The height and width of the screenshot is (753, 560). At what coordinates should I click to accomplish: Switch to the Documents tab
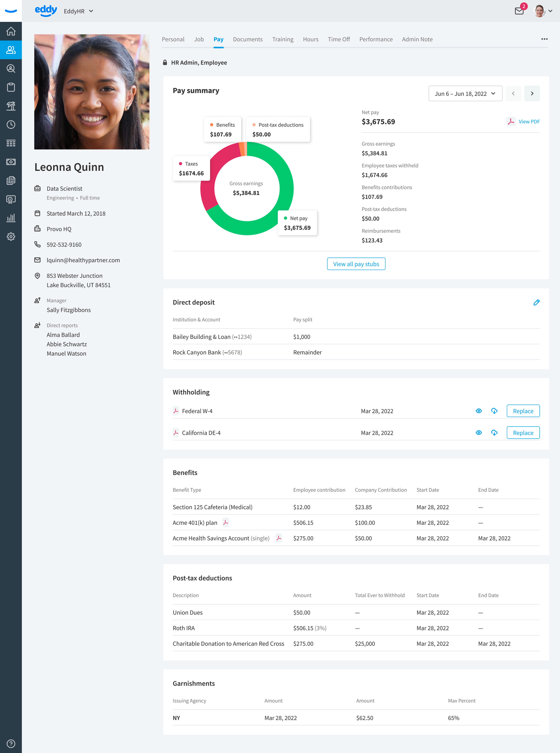tap(248, 39)
